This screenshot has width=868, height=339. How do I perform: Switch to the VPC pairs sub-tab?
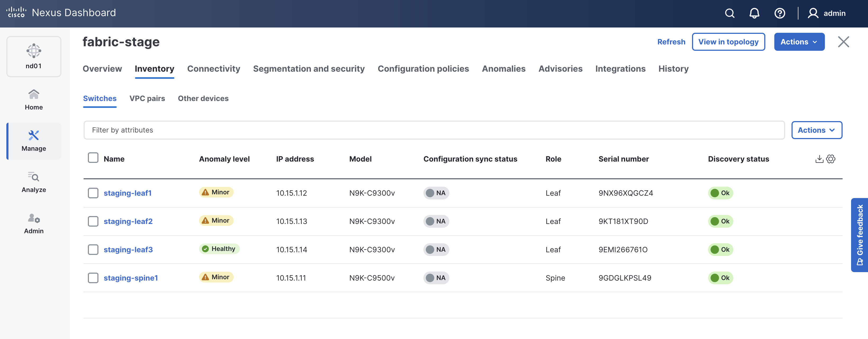[x=147, y=98]
